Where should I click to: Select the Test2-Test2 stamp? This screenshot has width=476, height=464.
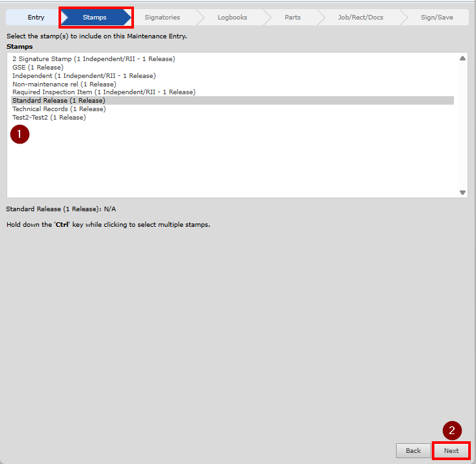click(x=49, y=118)
